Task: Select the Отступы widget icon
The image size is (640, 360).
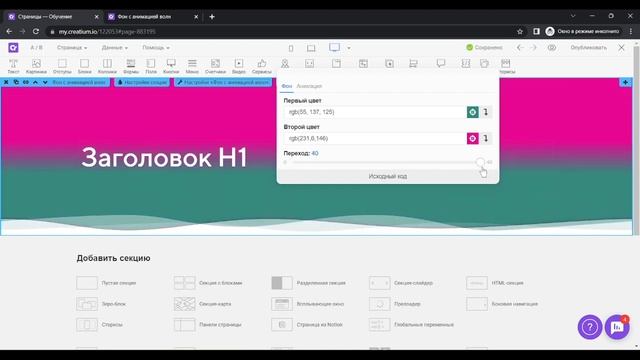Action: point(62,66)
